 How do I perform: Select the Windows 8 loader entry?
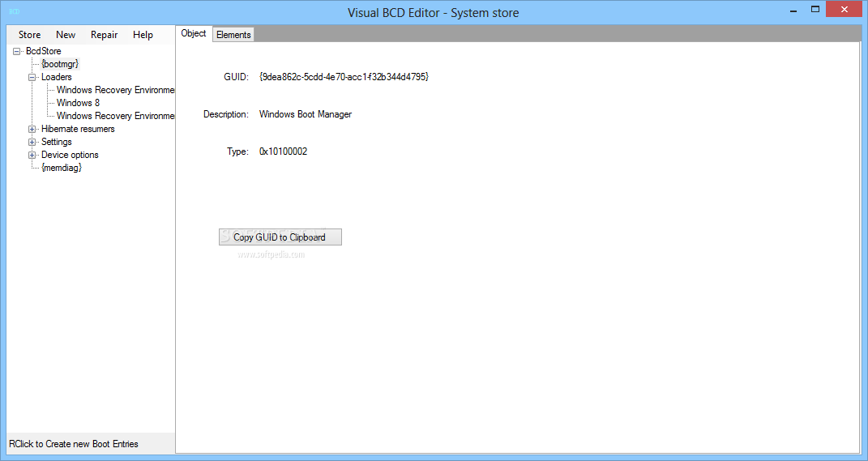pos(78,103)
